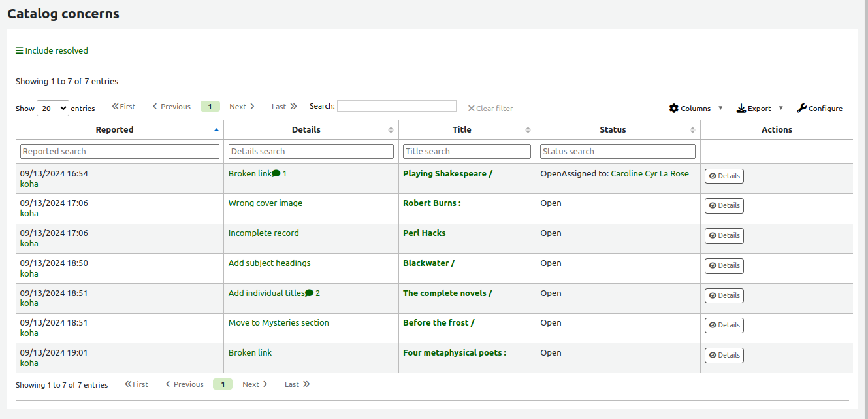Viewport: 868px width, 419px height.
Task: Click the Clear filter X icon
Action: click(x=472, y=108)
